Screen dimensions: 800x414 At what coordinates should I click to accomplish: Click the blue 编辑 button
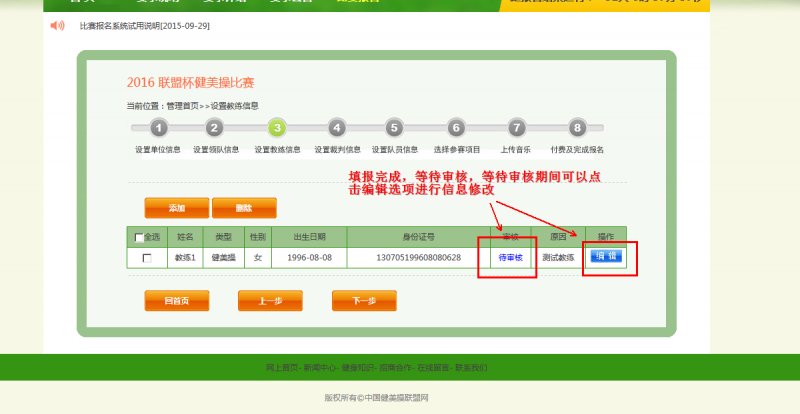coord(606,257)
